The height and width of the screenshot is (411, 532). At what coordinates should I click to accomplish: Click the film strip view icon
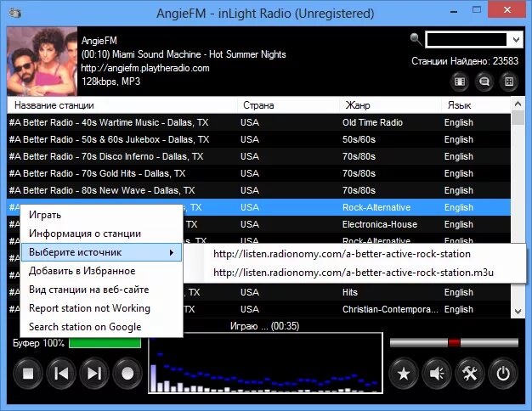(x=460, y=82)
